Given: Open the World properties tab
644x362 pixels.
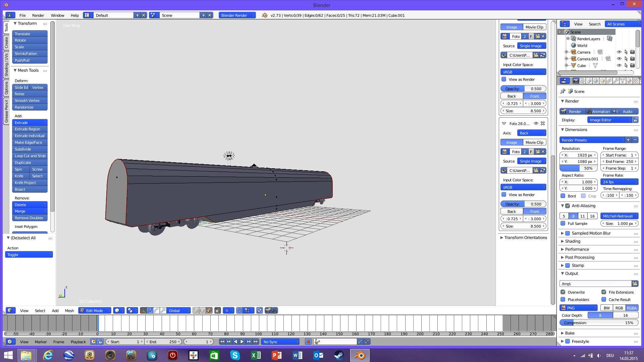Looking at the screenshot, I should (x=596, y=81).
